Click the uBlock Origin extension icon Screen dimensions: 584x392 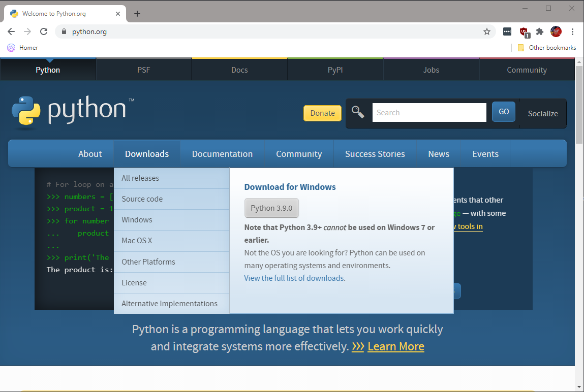pyautogui.click(x=523, y=31)
